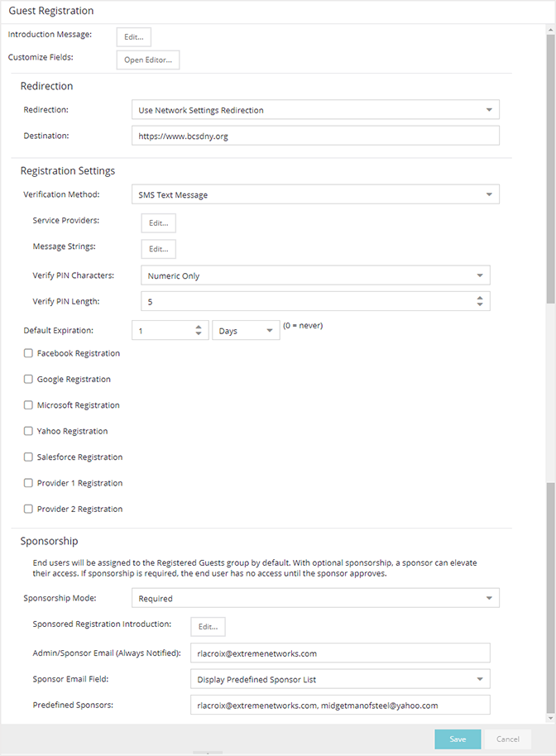
Task: Edit the Introduction Message
Action: (133, 36)
